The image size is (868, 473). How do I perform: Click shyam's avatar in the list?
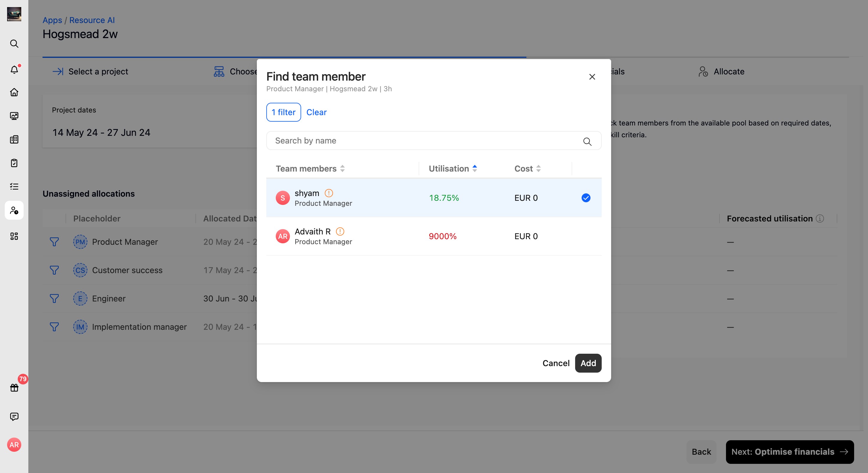click(283, 198)
